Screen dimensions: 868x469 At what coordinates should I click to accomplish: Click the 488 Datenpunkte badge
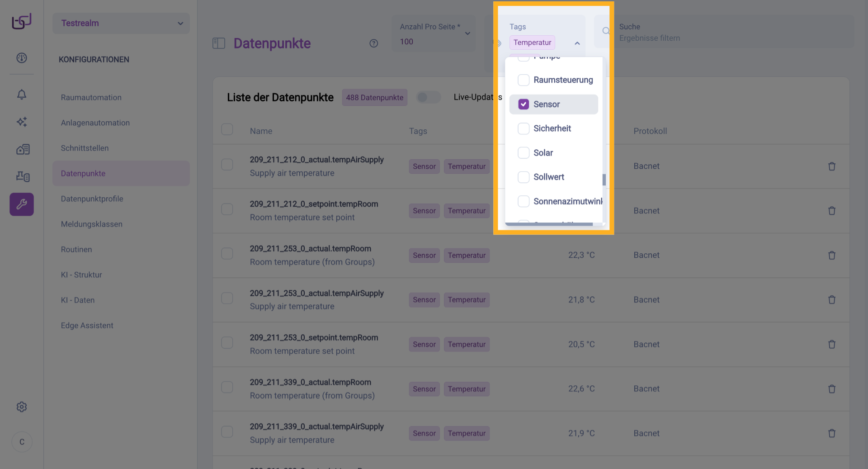[x=374, y=97]
